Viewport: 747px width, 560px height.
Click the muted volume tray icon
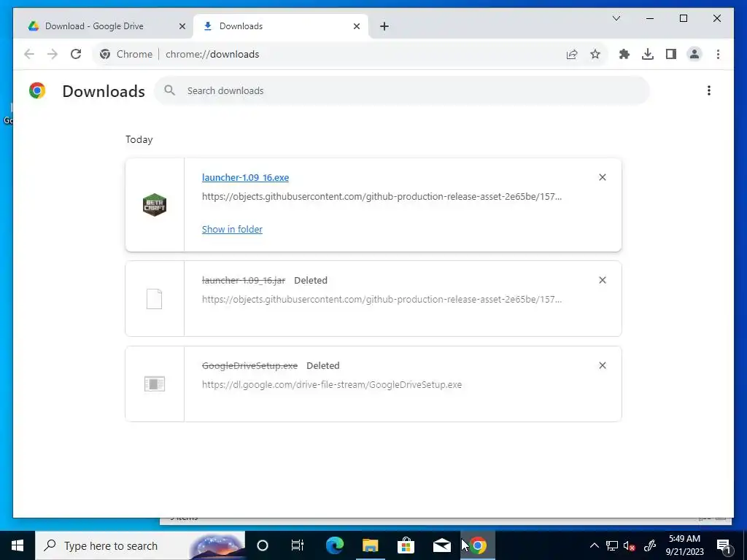[630, 545]
